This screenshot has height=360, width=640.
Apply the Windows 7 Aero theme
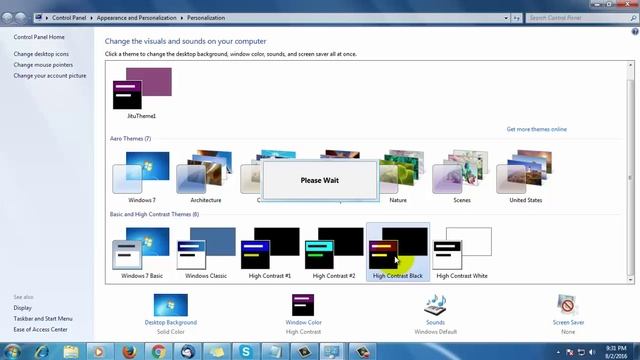tap(142, 177)
